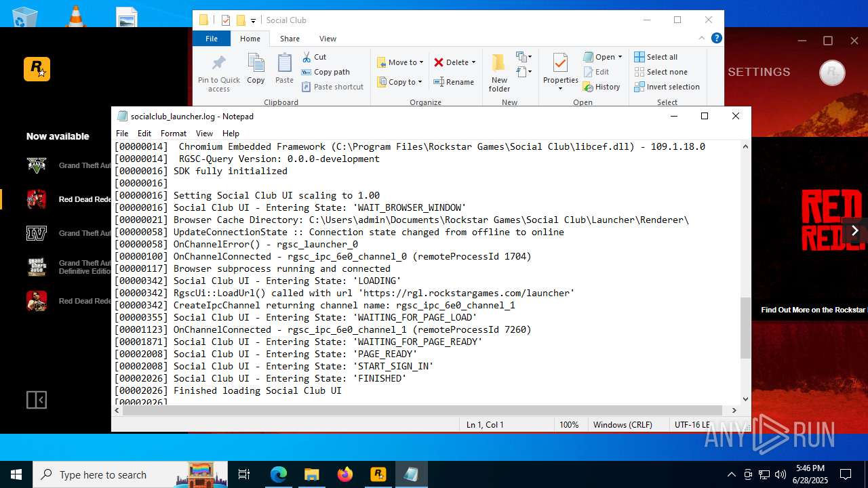Screen dimensions: 868x488
Task: Click the Cut scissors command
Action: [x=314, y=57]
